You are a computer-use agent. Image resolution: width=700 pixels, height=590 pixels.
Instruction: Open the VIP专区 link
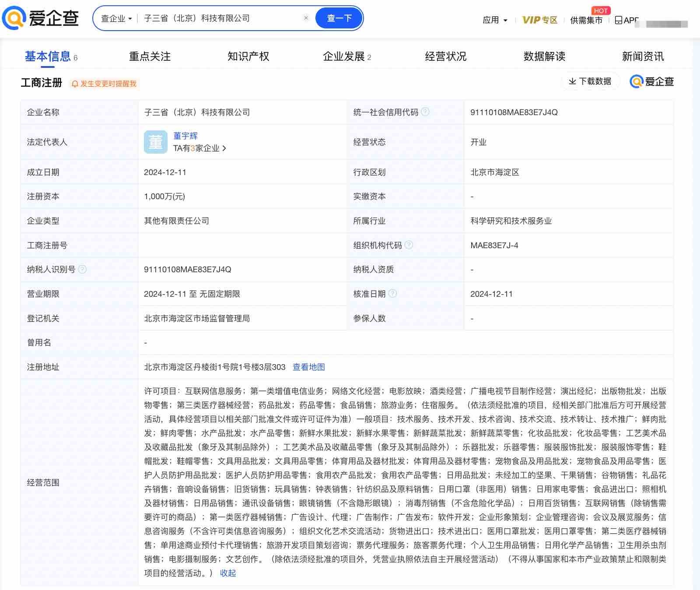pos(540,20)
